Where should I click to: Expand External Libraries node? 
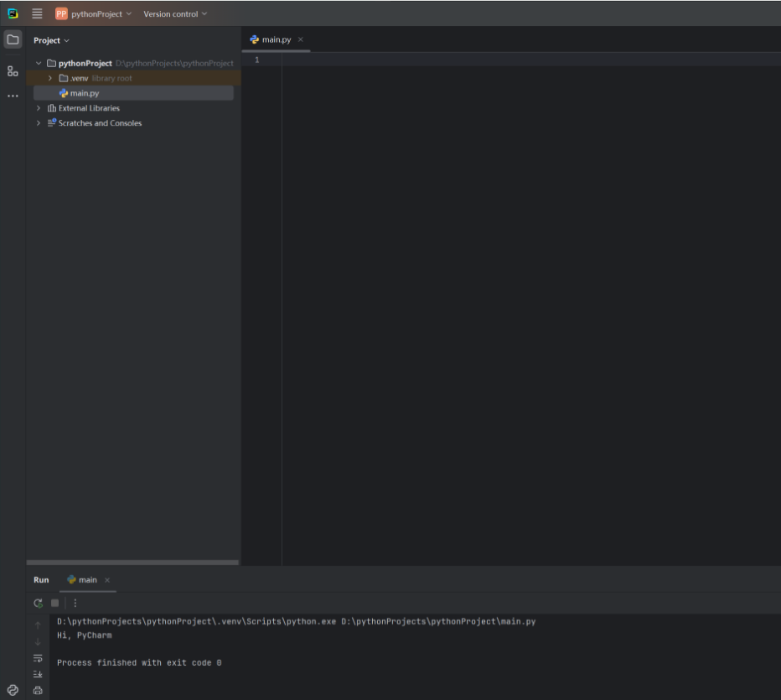pyautogui.click(x=39, y=108)
